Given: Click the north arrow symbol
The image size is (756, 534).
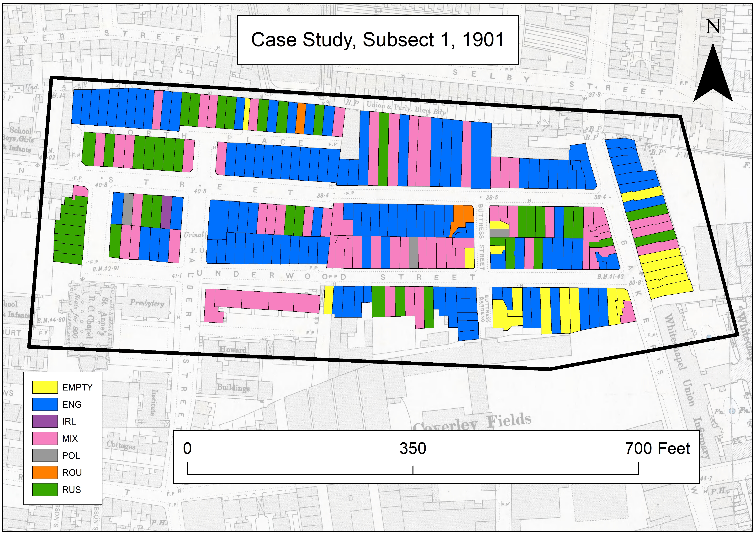Looking at the screenshot, I should click(713, 76).
